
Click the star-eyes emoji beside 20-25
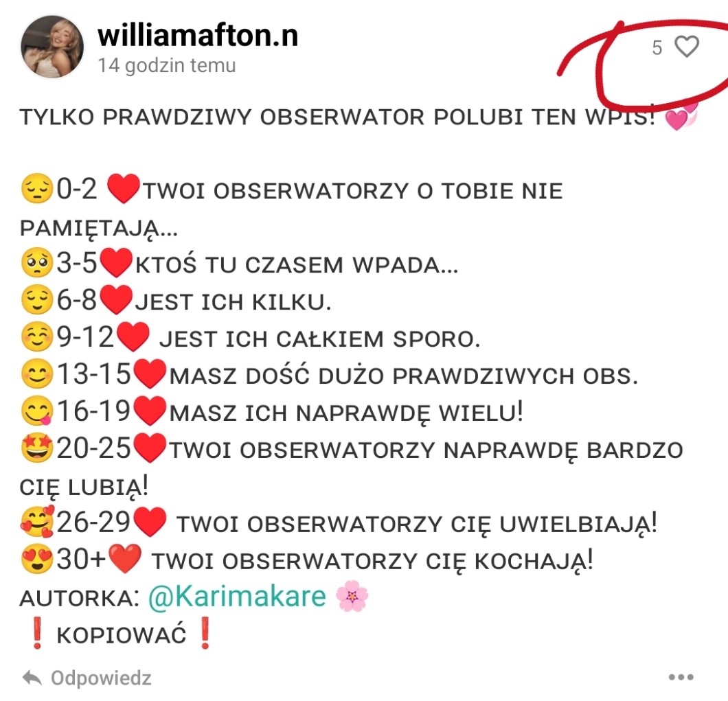[x=36, y=448]
